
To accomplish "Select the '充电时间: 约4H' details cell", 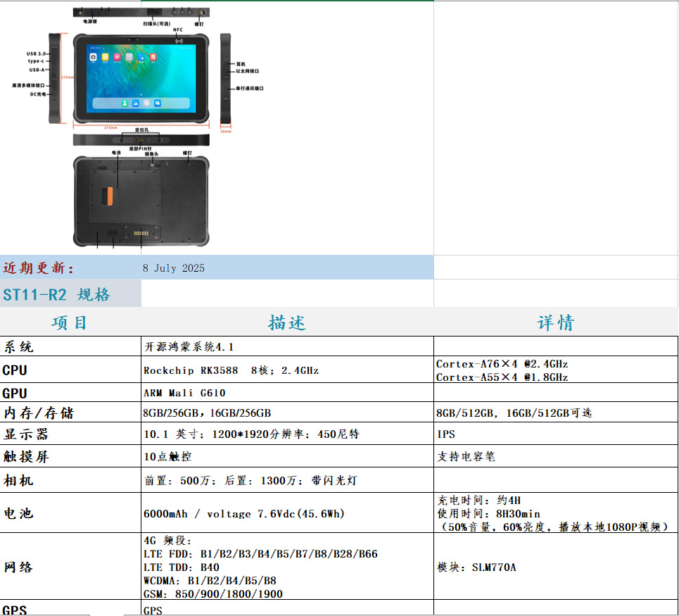I will pos(556,513).
